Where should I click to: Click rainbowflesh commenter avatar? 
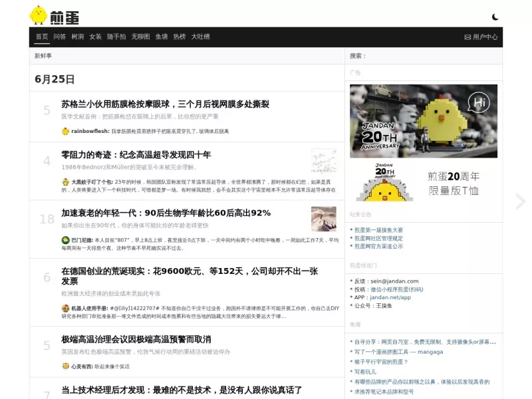click(x=65, y=131)
